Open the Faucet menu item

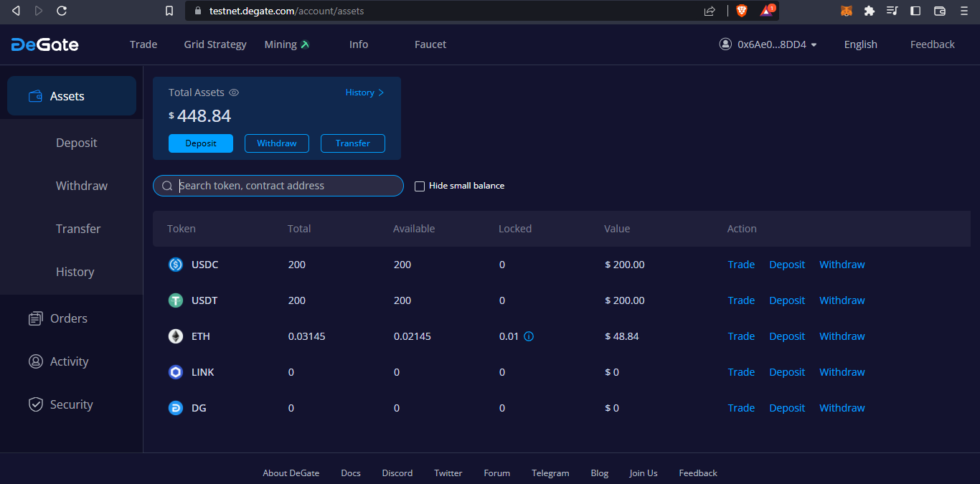tap(430, 44)
